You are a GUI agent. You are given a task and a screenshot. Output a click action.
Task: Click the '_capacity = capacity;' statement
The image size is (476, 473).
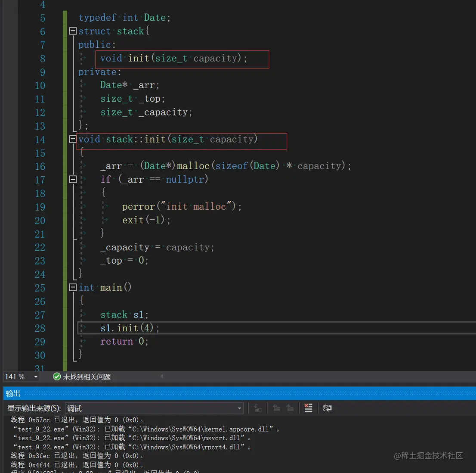(x=157, y=247)
